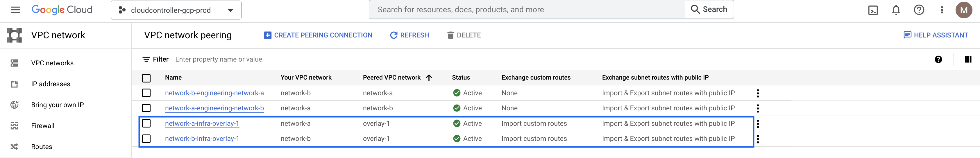Open the help question mark menu
The image size is (980, 158).
919,10
